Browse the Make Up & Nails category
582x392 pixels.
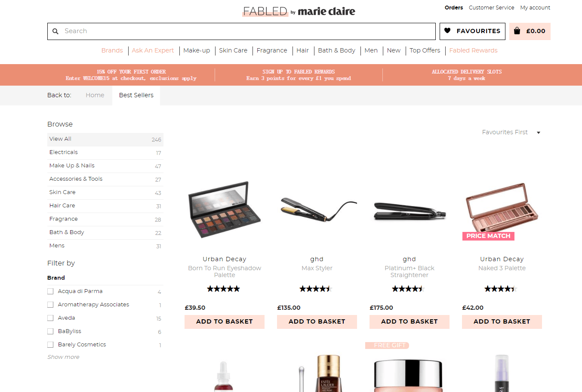point(105,166)
